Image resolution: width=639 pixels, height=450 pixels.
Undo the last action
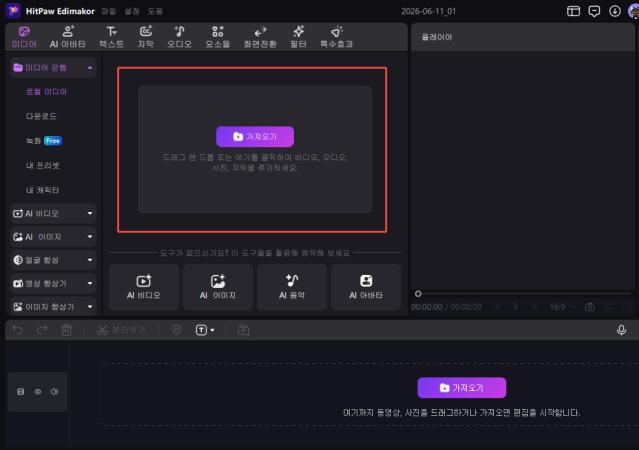[x=17, y=330]
